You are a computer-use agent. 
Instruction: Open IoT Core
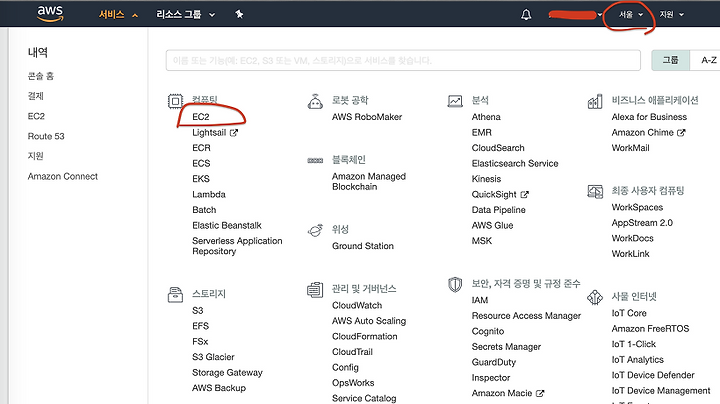coord(629,314)
